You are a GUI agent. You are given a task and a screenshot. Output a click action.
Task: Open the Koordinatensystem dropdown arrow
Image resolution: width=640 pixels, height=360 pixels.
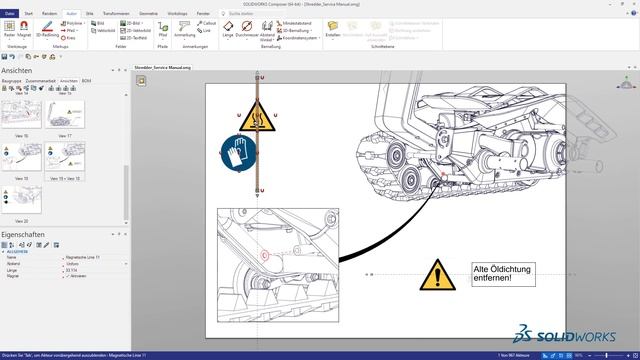click(319, 38)
